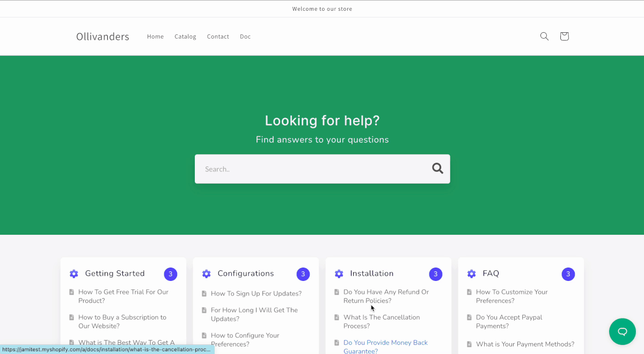Viewport: 644px width, 354px height.
Task: Click the Getting Started count badge
Action: tap(170, 274)
